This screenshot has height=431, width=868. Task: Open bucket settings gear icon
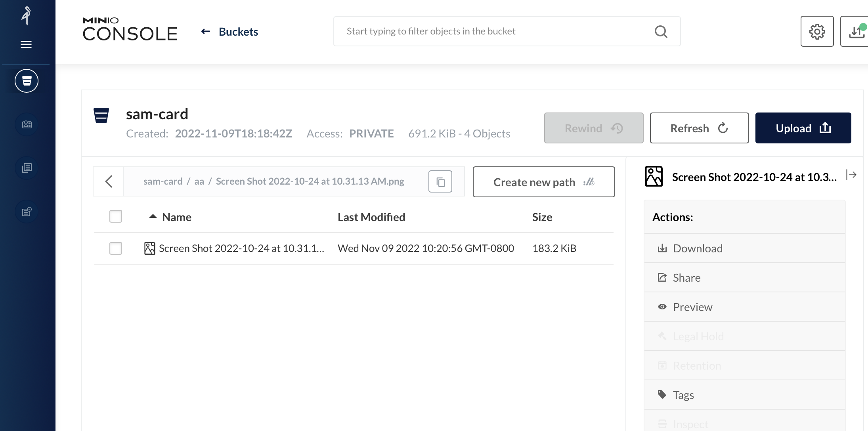coord(817,32)
